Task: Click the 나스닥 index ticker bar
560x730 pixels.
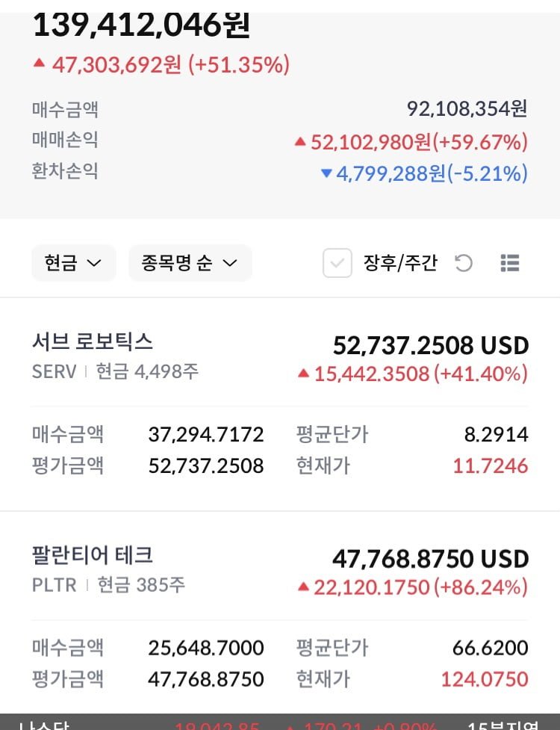Action: [x=280, y=722]
